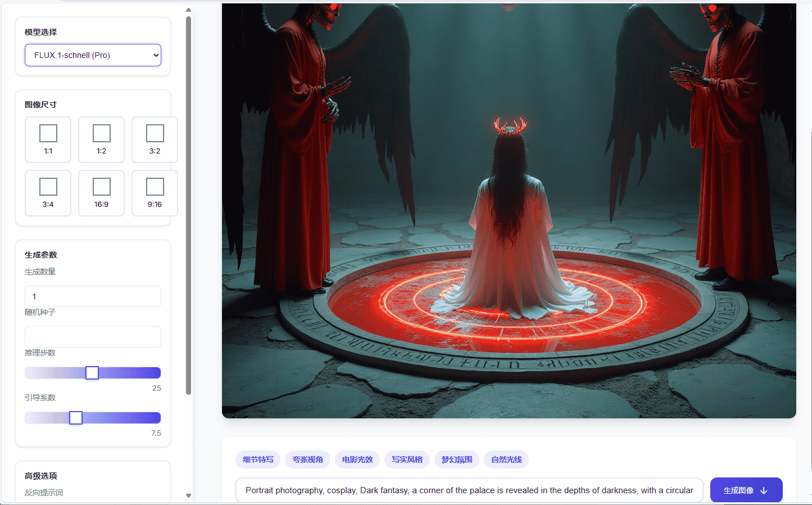The height and width of the screenshot is (505, 812).
Task: Click the 生成参数 section heading
Action: pos(41,255)
